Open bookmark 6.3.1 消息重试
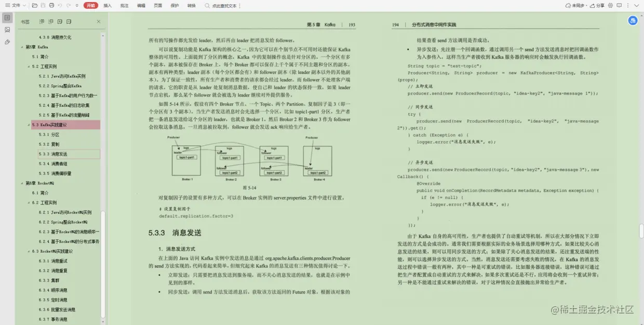This screenshot has height=325, width=644. pyautogui.click(x=53, y=261)
